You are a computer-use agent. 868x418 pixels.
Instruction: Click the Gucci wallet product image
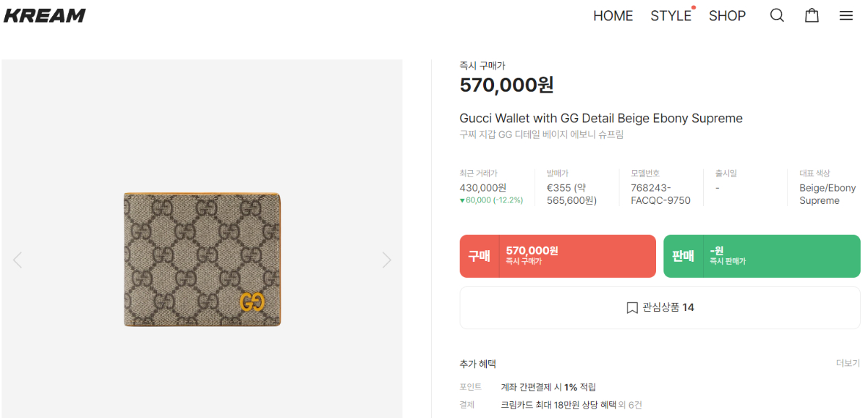[202, 260]
